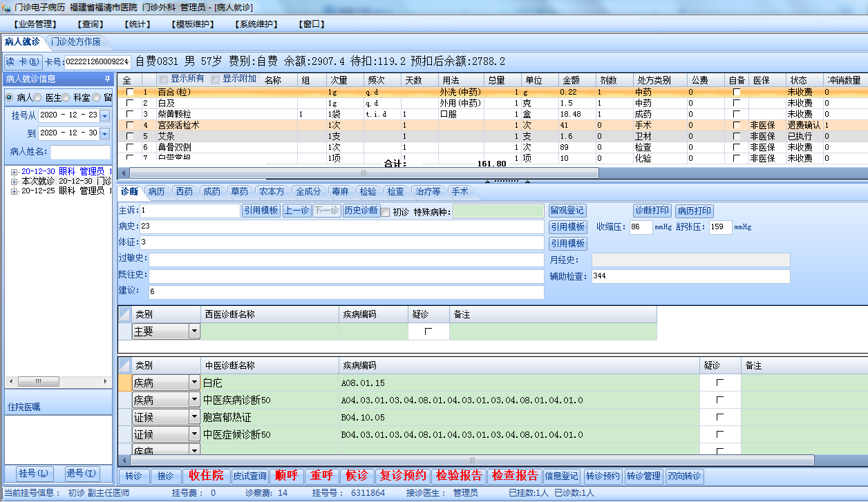Click into the 病人姓名 input field
Screen dimensions: 868x502
coord(80,152)
